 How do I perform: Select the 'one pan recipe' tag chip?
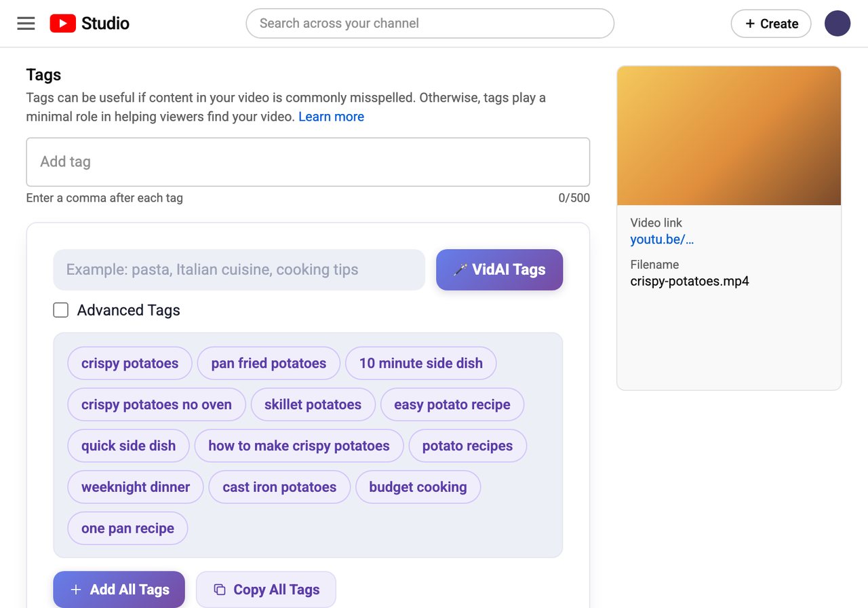point(127,529)
